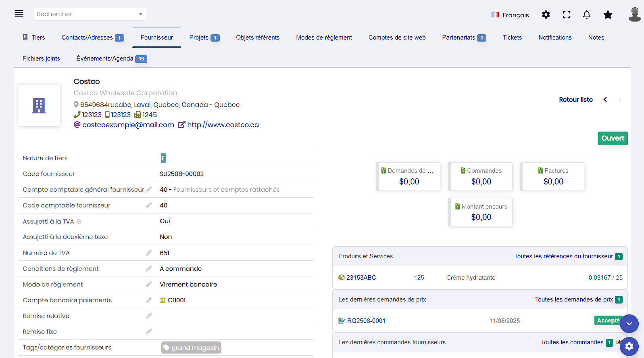The height and width of the screenshot is (358, 644).
Task: Edit Numéro de TVA pencil icon
Action: [x=149, y=253]
